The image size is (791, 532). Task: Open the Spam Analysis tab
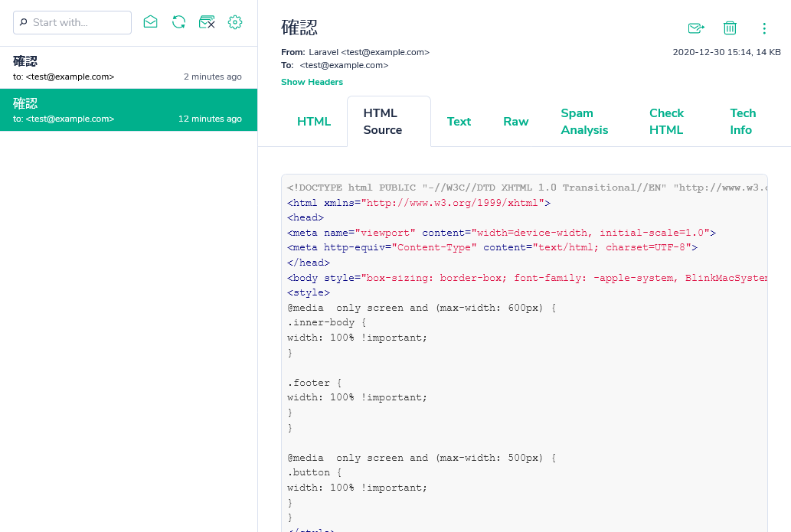(584, 122)
